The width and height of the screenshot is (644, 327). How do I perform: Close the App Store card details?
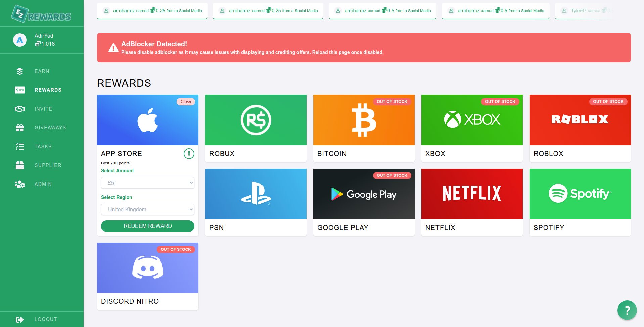tap(186, 101)
